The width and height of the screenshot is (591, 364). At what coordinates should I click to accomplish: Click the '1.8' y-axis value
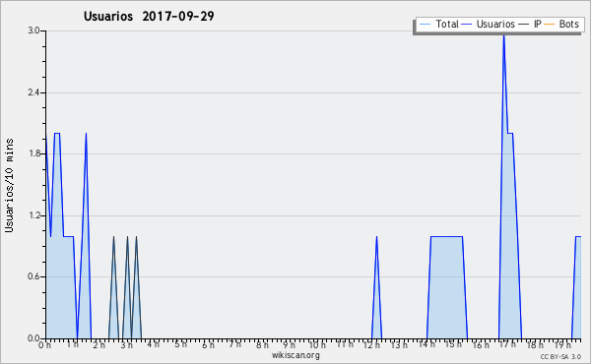coord(33,153)
